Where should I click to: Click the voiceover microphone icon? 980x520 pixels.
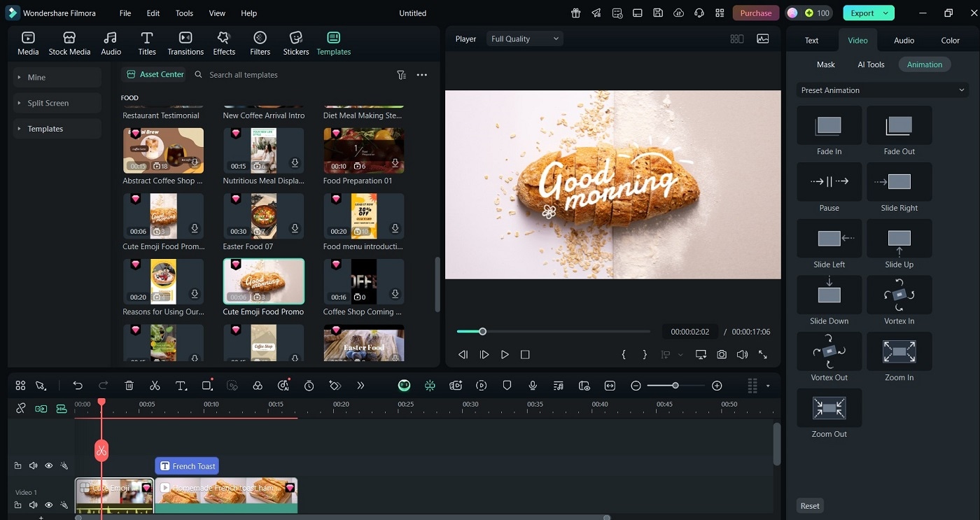(533, 386)
